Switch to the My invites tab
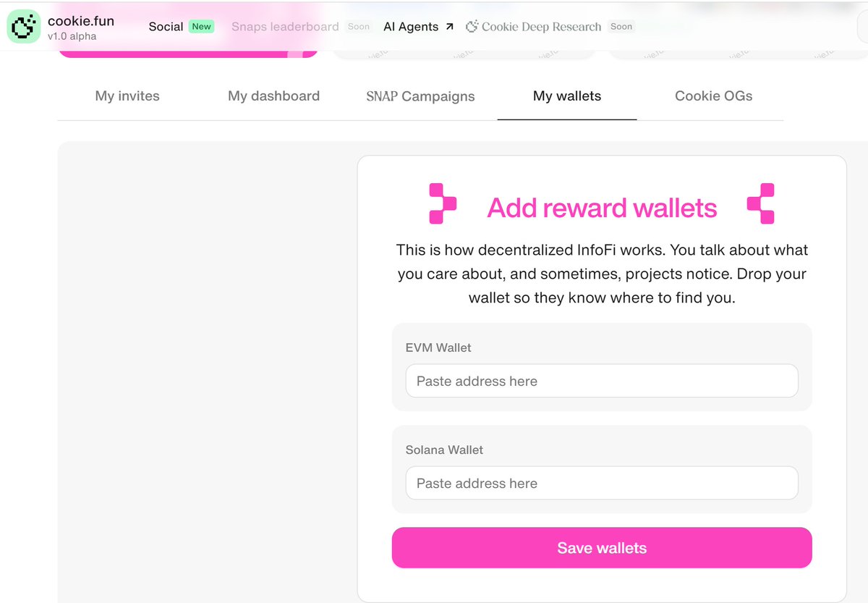This screenshot has width=868, height=603. pyautogui.click(x=127, y=96)
